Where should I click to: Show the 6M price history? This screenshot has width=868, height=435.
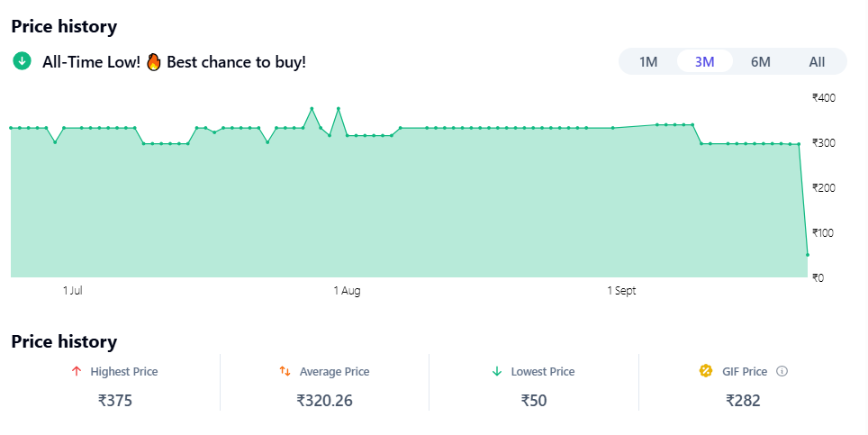pyautogui.click(x=761, y=61)
